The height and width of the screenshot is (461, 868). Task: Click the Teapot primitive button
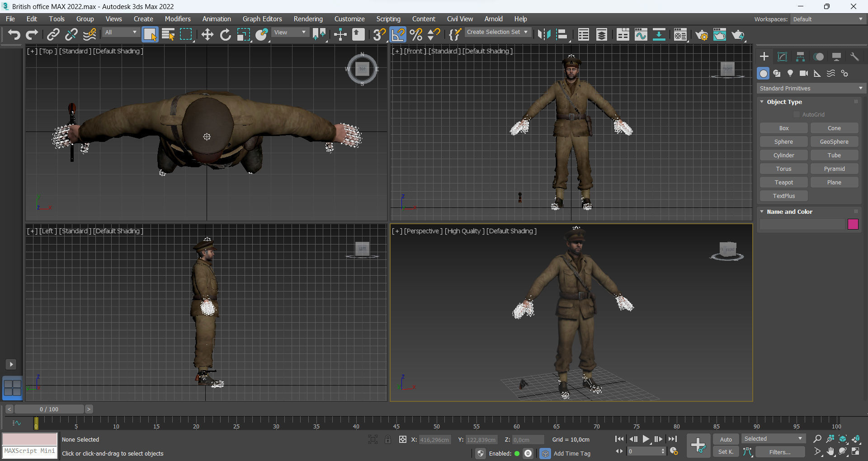pos(784,183)
